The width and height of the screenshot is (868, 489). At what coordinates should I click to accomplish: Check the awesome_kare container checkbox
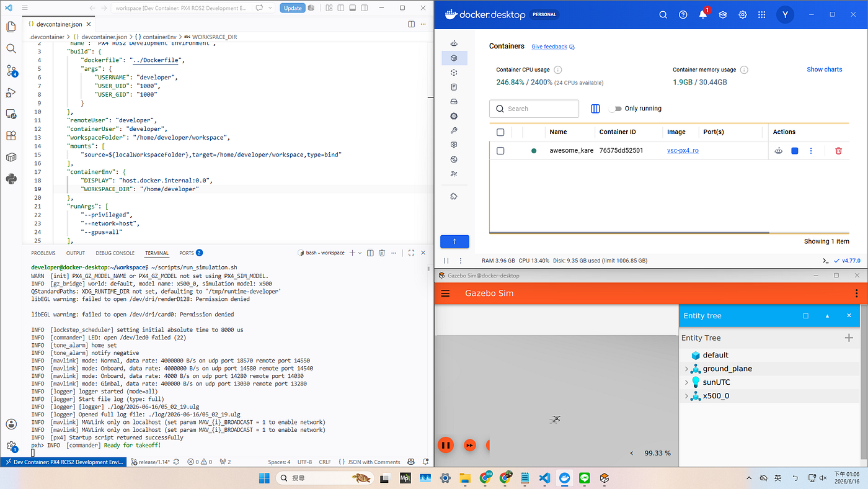(x=500, y=151)
